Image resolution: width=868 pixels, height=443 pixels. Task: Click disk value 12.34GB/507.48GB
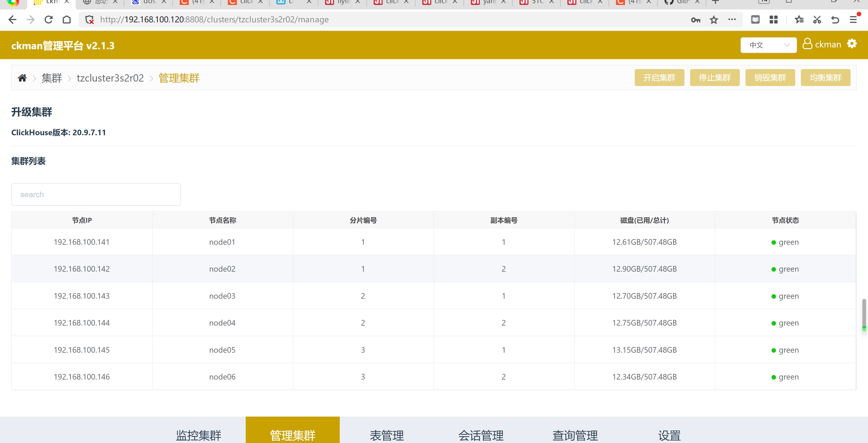point(645,377)
